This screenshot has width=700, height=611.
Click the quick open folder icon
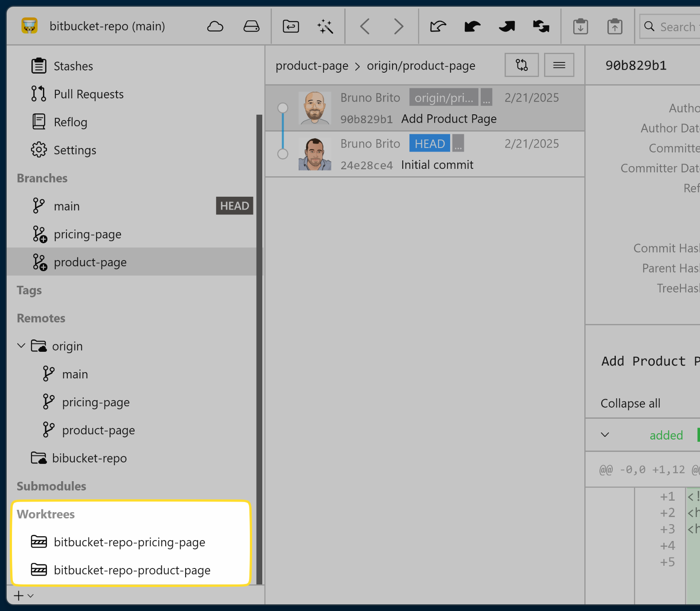[291, 27]
